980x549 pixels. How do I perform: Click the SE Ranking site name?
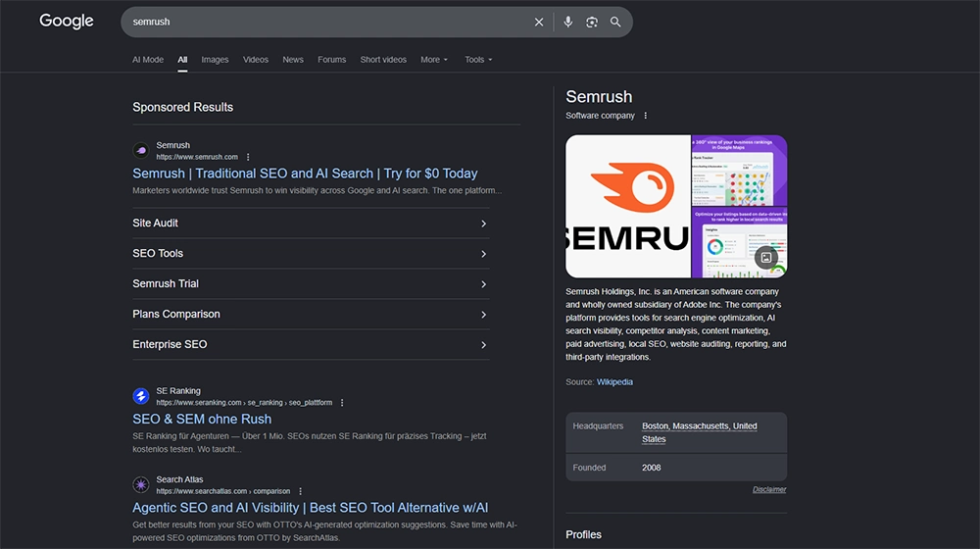[x=178, y=391]
